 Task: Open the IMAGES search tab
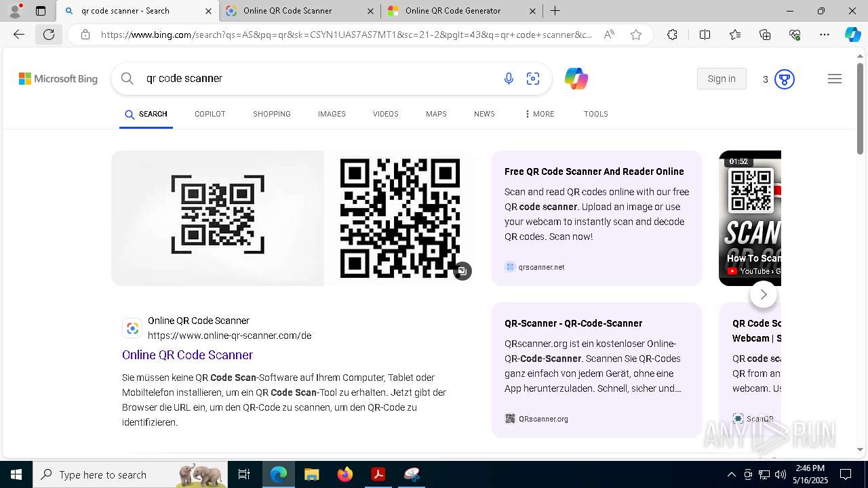(332, 114)
